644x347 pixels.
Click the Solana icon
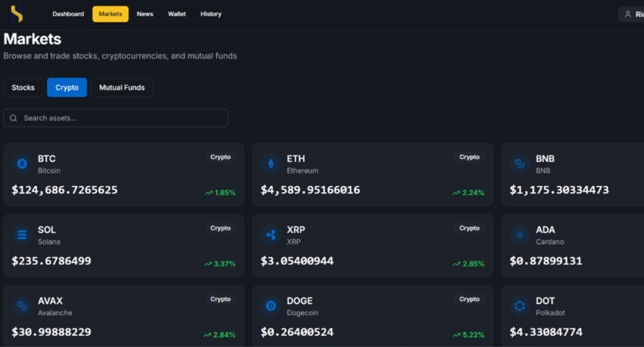[22, 235]
